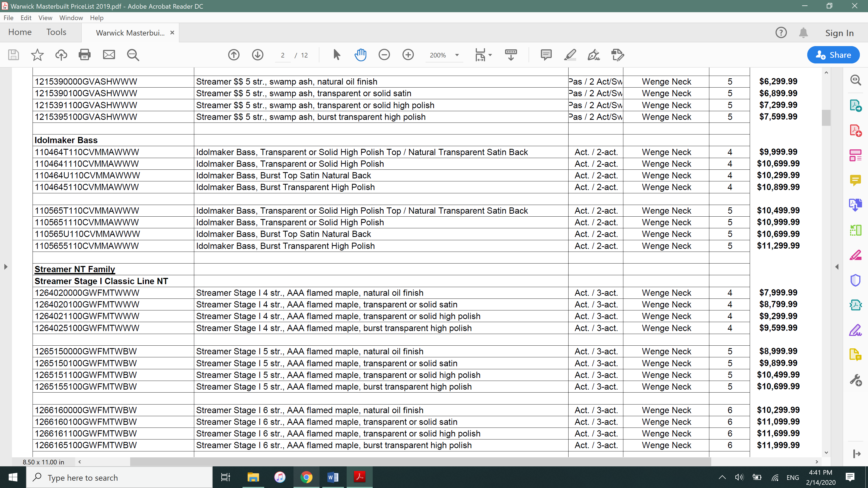Image resolution: width=868 pixels, height=488 pixels.
Task: Enable scrolling mode read tool
Action: click(x=511, y=54)
